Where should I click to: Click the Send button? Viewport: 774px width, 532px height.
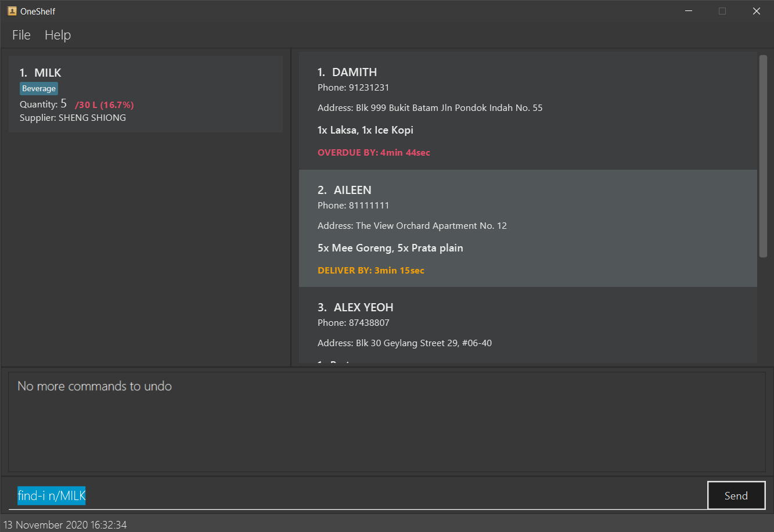pyautogui.click(x=736, y=495)
